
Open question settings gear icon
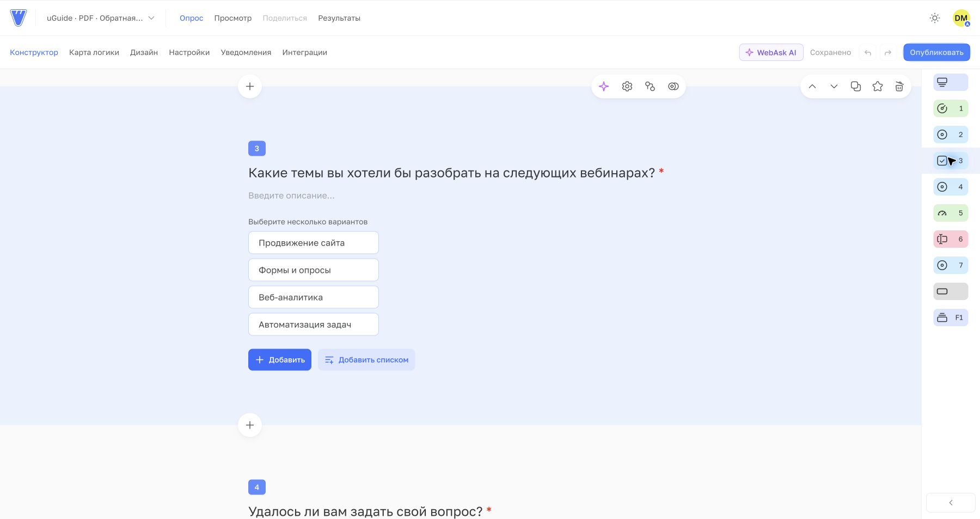[627, 87]
